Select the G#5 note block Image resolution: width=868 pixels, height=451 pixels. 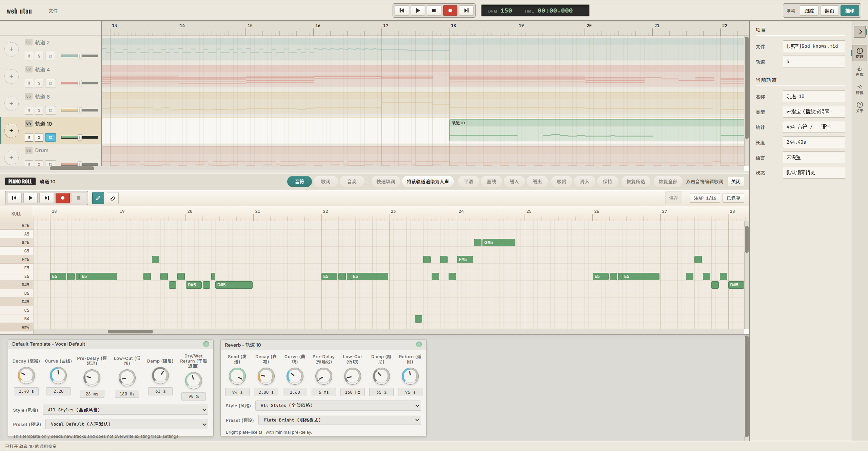[499, 243]
